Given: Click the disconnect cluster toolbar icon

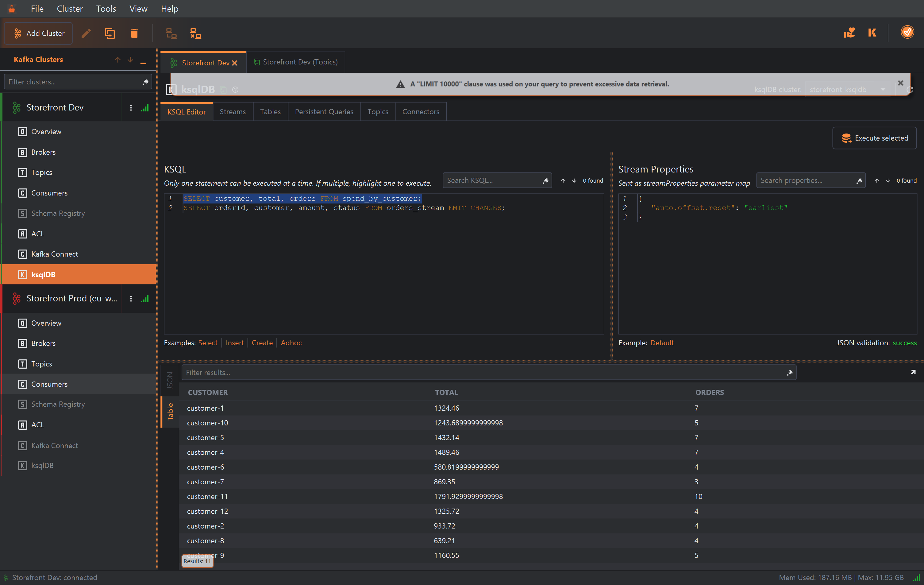Looking at the screenshot, I should coord(196,33).
